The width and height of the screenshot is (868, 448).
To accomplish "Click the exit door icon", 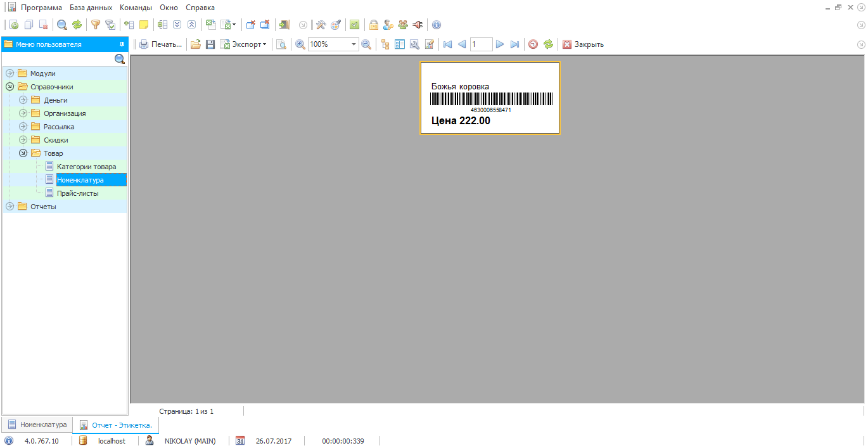I will [284, 25].
